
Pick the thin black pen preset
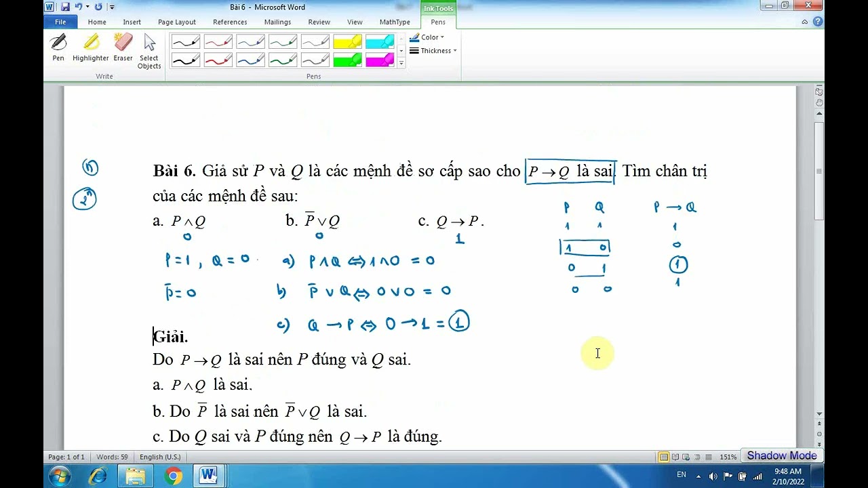click(x=186, y=42)
